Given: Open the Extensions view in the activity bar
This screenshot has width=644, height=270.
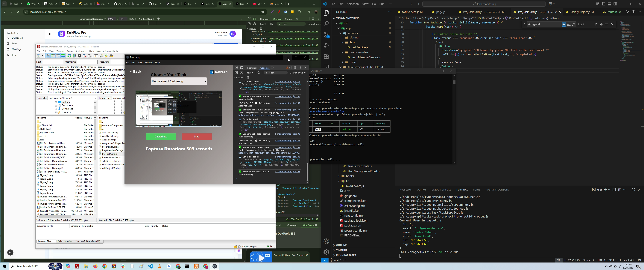Looking at the screenshot, I should click(326, 57).
